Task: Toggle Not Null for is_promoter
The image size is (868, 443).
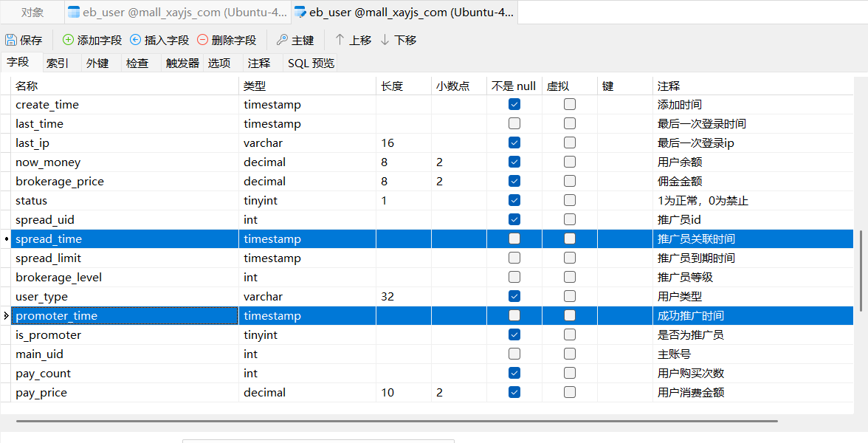Action: coord(514,334)
